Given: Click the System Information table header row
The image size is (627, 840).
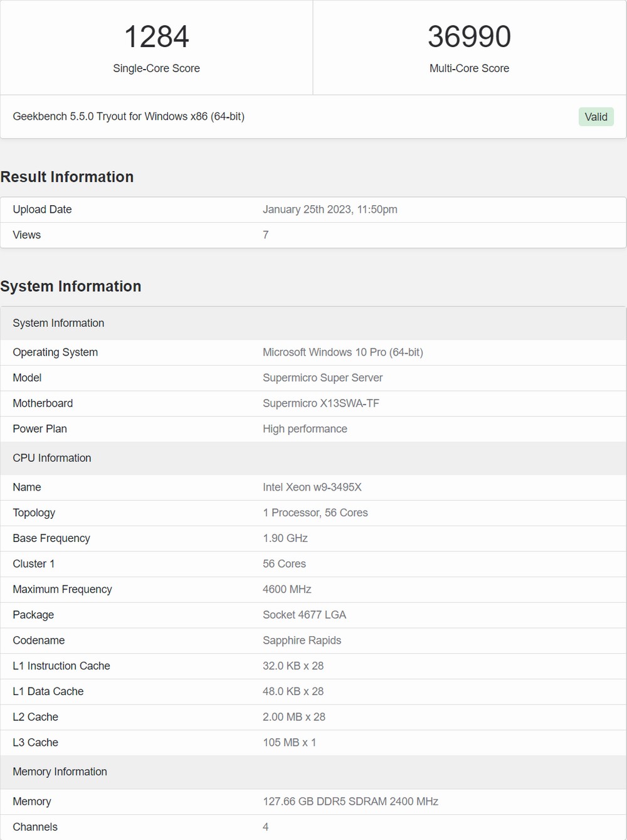Looking at the screenshot, I should pos(313,323).
